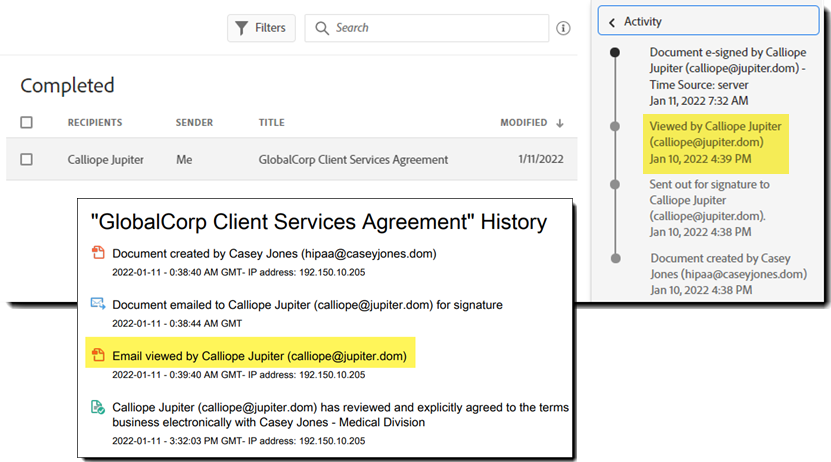Select 'Document created by Casey Jones' activity entry
The height and width of the screenshot is (462, 831).
point(729,274)
